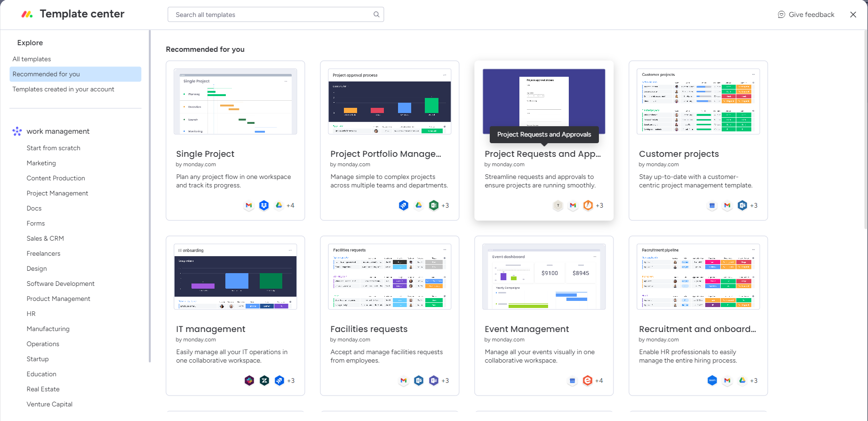Open Product Management category

(58, 299)
